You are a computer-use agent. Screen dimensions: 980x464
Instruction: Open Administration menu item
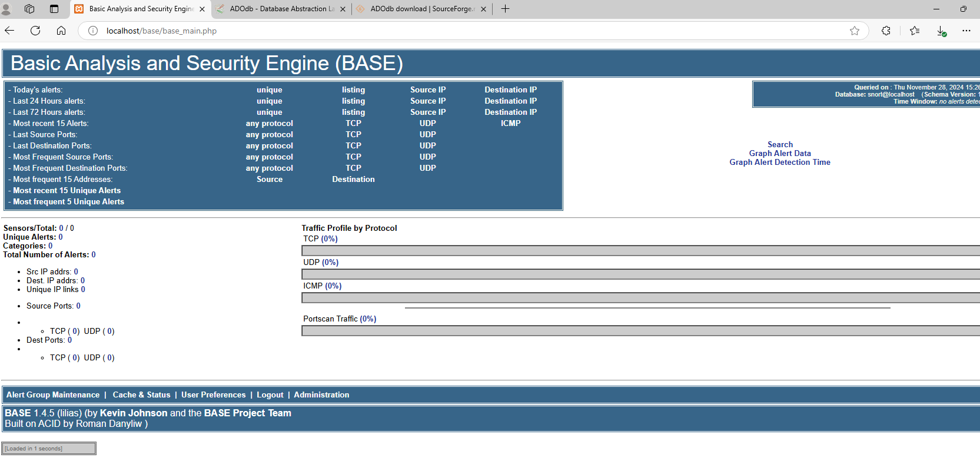[x=321, y=395]
